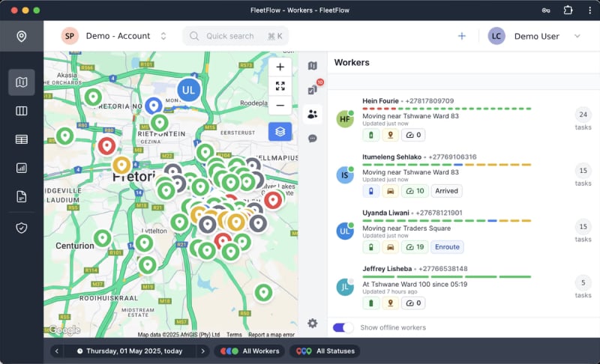Click the password key icon in title bar
The height and width of the screenshot is (364, 600).
click(x=546, y=10)
